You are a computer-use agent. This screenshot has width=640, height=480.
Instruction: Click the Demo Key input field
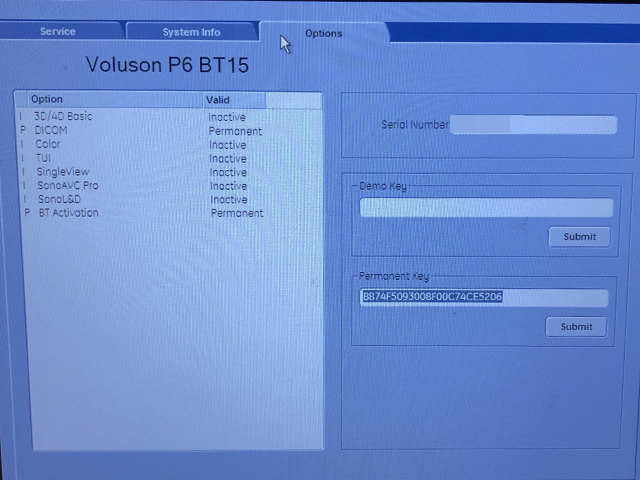click(486, 207)
